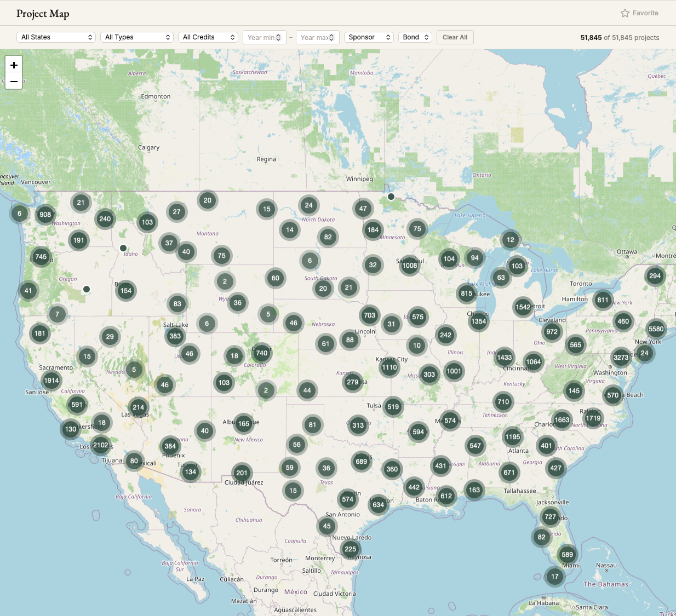This screenshot has height=616, width=676.
Task: Open the 574 cluster near Austin
Action: tap(348, 499)
